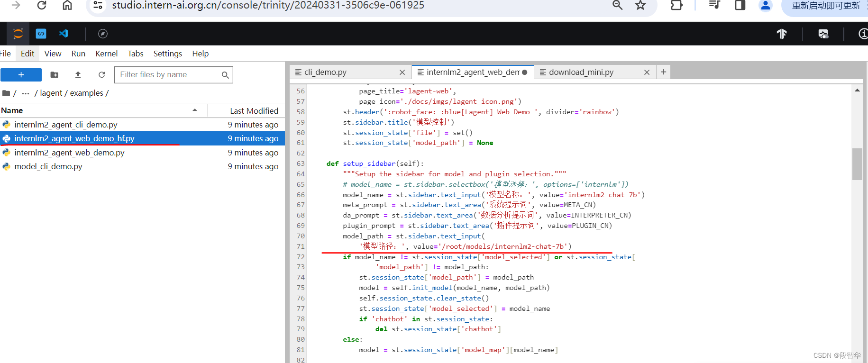868x363 pixels.
Task: Click 'internlm2-chat-7b' value on line 66
Action: tap(602, 195)
